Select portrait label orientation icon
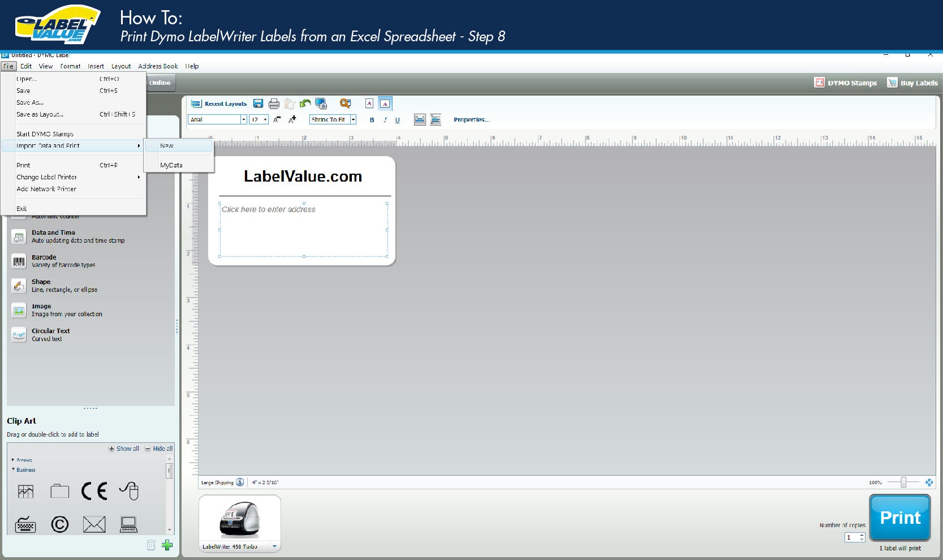943x560 pixels. point(369,104)
